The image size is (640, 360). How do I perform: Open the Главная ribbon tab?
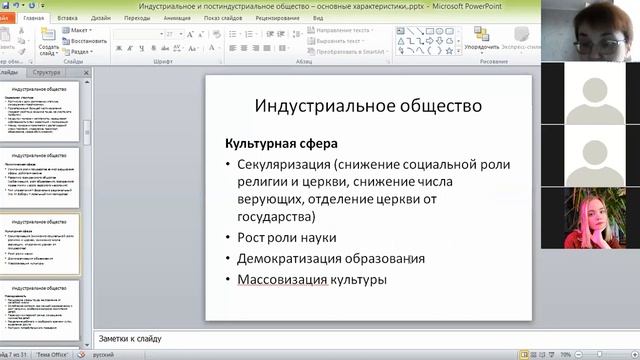point(33,18)
